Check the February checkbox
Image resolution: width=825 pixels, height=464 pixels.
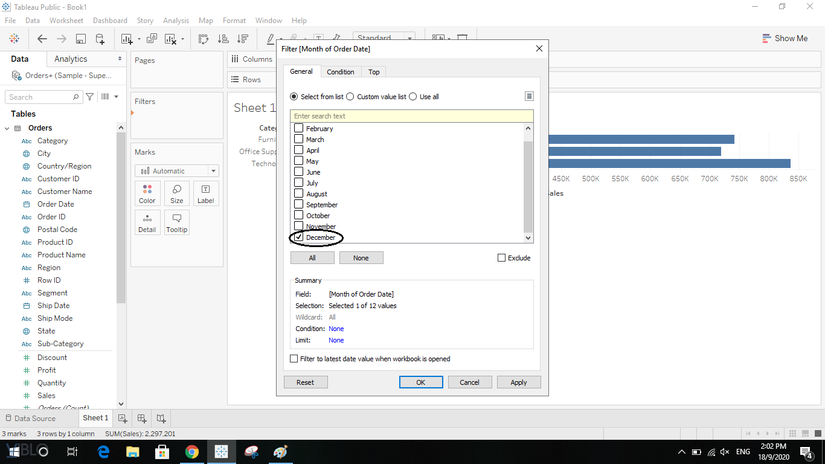pyautogui.click(x=299, y=128)
